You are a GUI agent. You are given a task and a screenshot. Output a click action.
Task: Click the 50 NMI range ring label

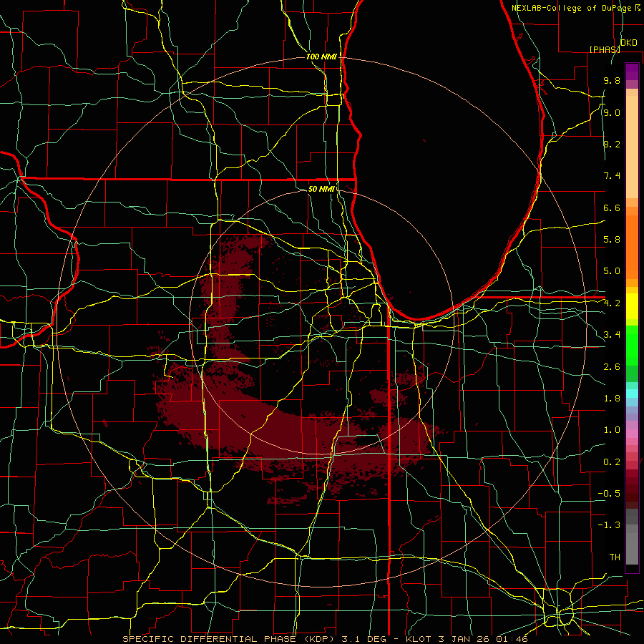(x=321, y=189)
